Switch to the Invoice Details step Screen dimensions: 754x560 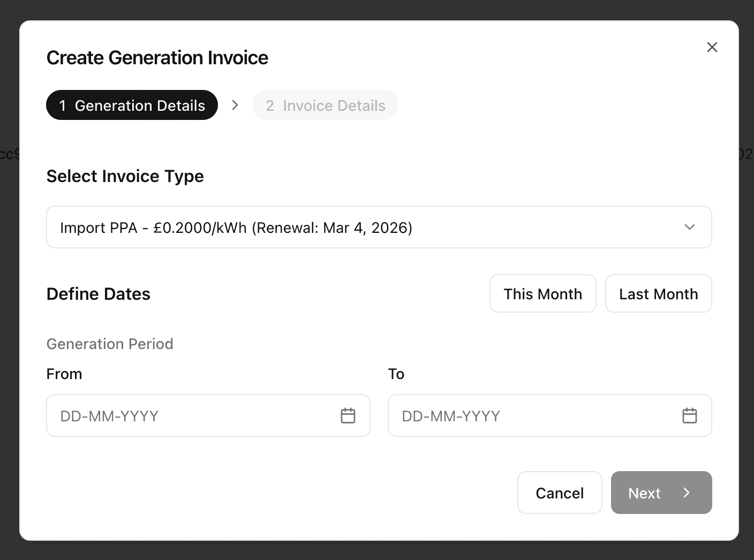(325, 105)
